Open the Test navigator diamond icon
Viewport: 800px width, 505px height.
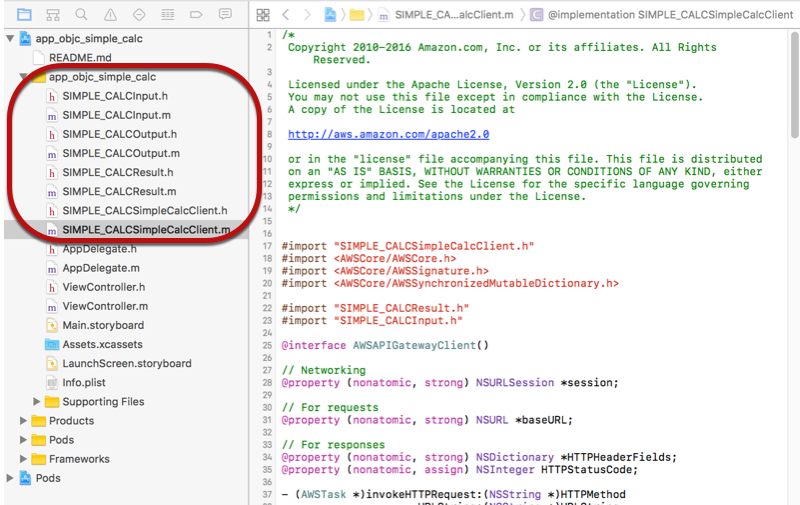[139, 15]
